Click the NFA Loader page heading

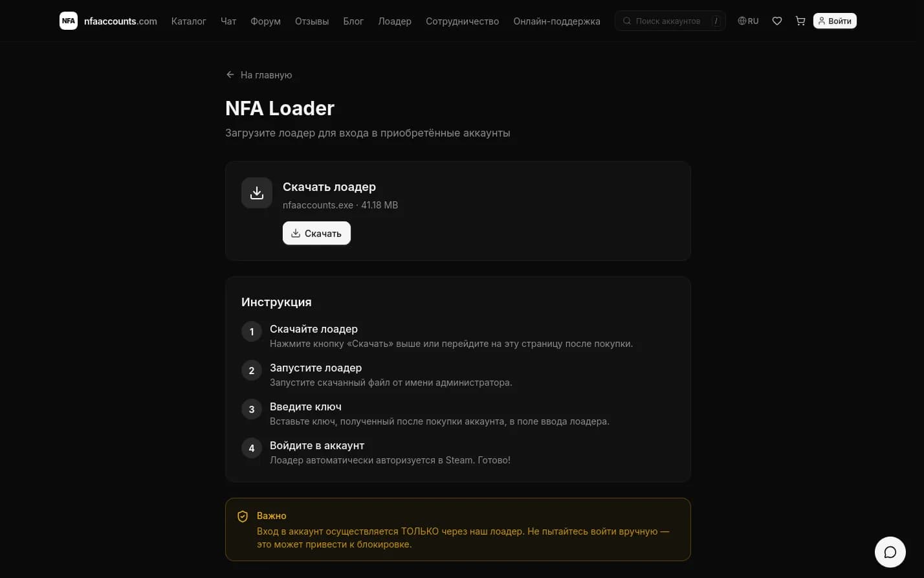[280, 108]
